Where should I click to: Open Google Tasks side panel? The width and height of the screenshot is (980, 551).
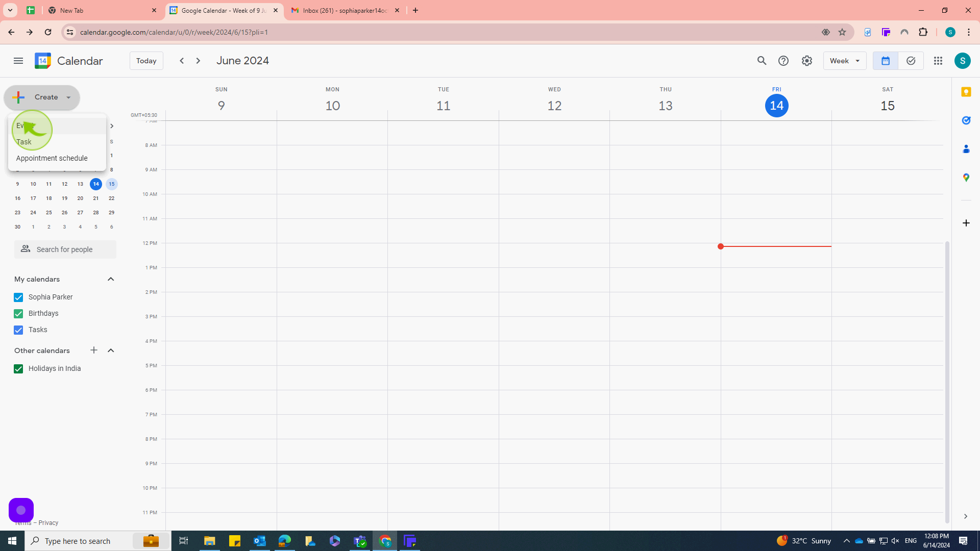pos(966,120)
